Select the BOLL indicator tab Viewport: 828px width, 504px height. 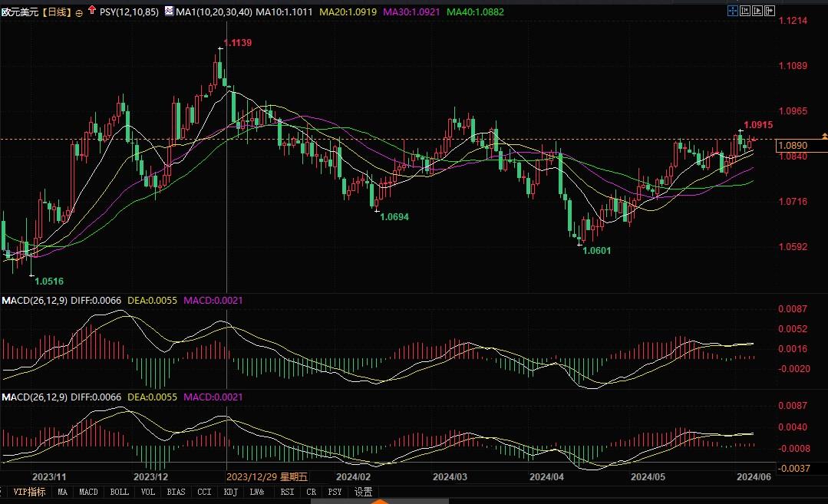(120, 492)
